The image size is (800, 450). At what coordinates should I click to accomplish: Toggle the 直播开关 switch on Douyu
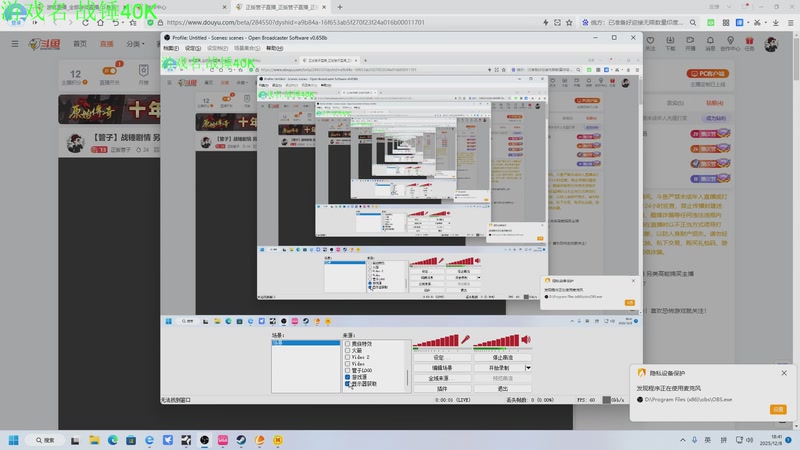110,70
